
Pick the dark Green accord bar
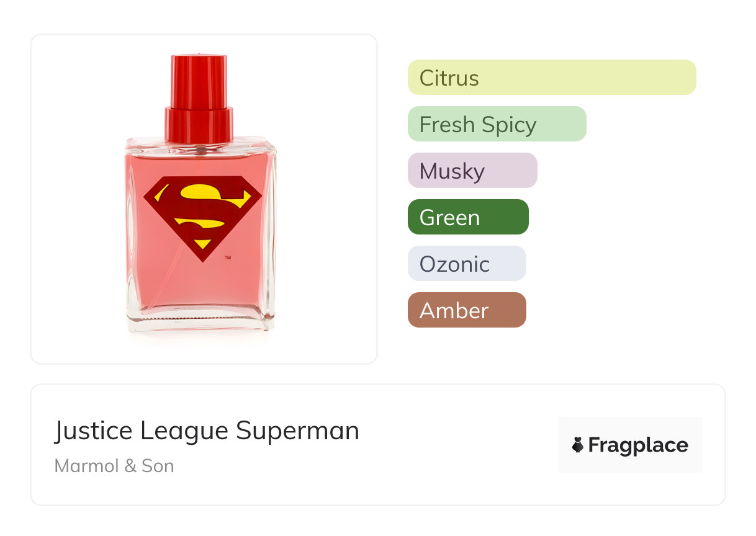pyautogui.click(x=468, y=217)
